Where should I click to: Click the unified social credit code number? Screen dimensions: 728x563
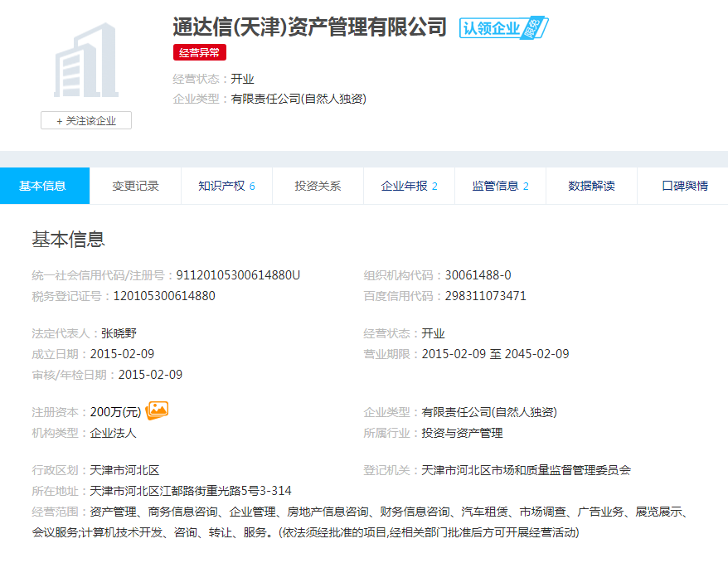point(238,275)
